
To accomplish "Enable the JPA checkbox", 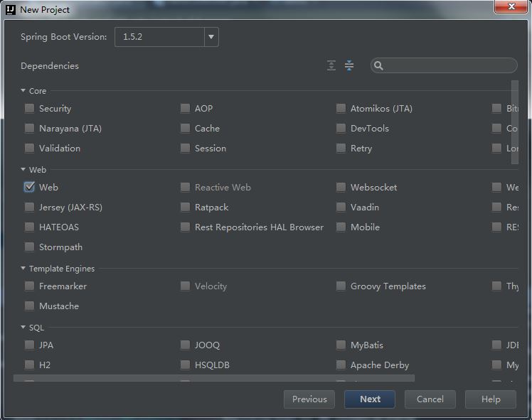I will 30,345.
